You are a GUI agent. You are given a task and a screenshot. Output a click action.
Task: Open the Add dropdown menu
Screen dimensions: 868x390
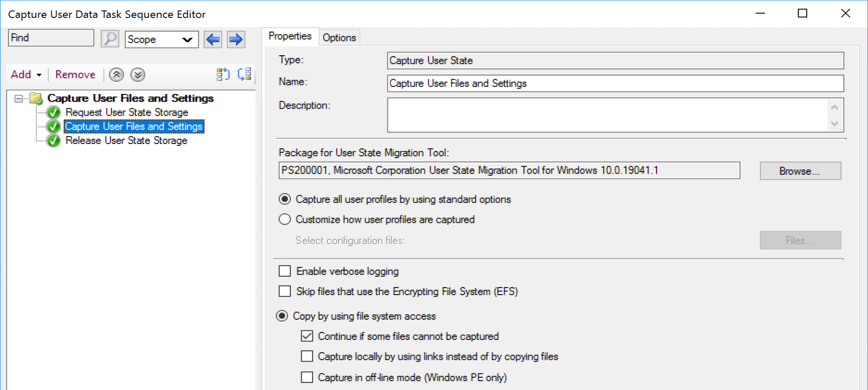click(26, 75)
